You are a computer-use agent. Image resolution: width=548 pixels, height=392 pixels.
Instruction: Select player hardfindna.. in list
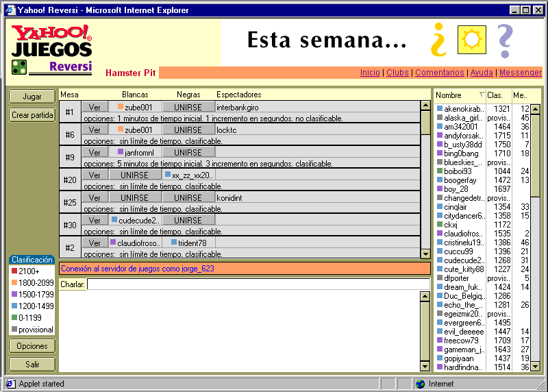click(482, 367)
